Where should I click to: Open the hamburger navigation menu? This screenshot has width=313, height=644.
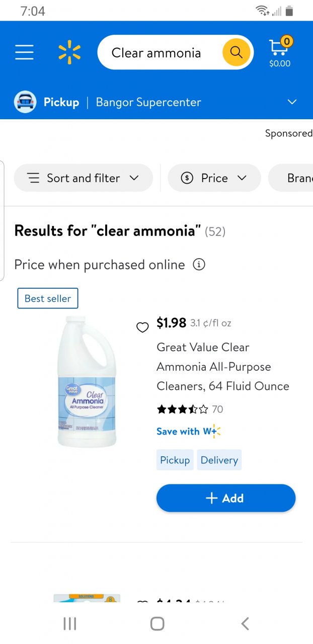[x=24, y=52]
